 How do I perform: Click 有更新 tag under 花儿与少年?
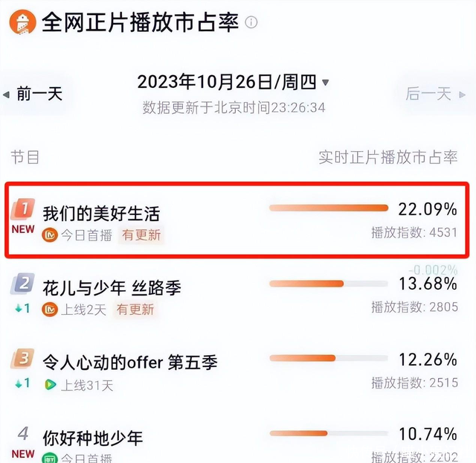135,310
